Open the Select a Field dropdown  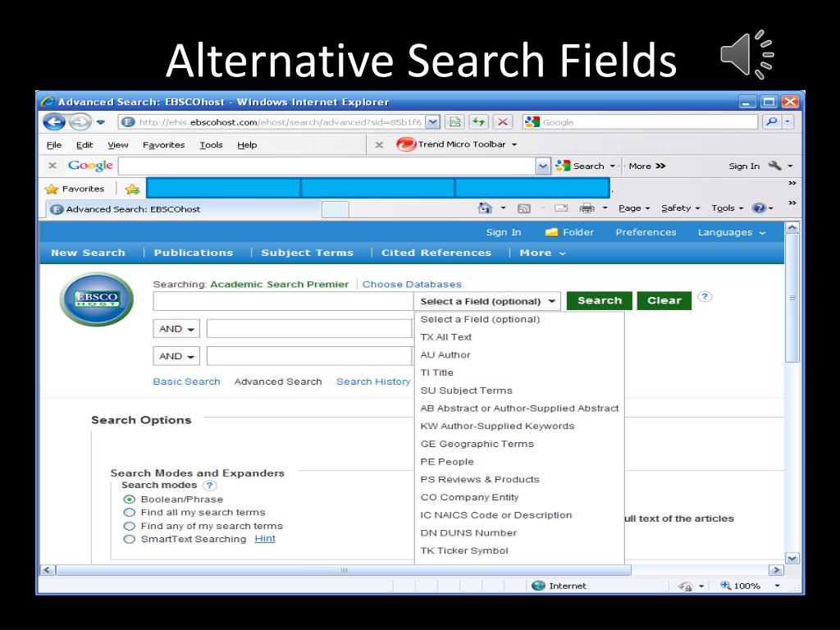[x=487, y=301]
